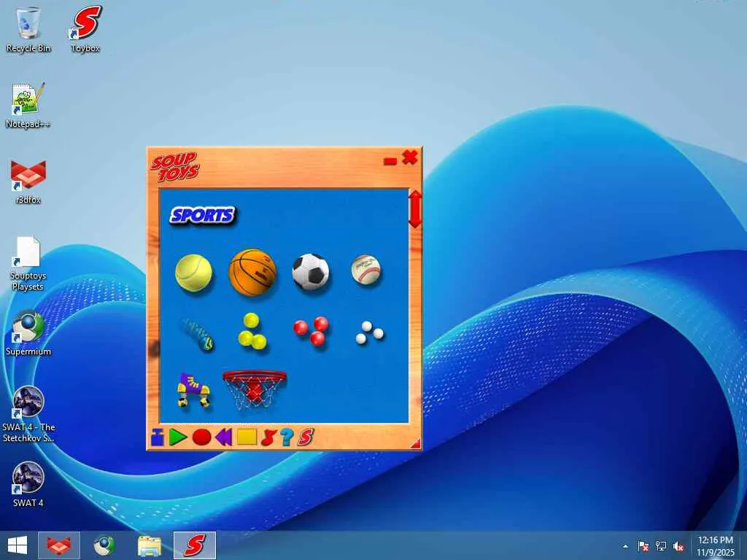Viewport: 747px width, 560px height.
Task: Click the red resize corner triangle
Action: 416,444
